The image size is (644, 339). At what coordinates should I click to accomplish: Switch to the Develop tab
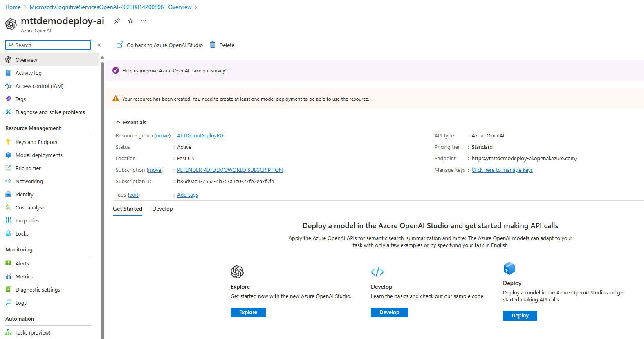pyautogui.click(x=163, y=209)
